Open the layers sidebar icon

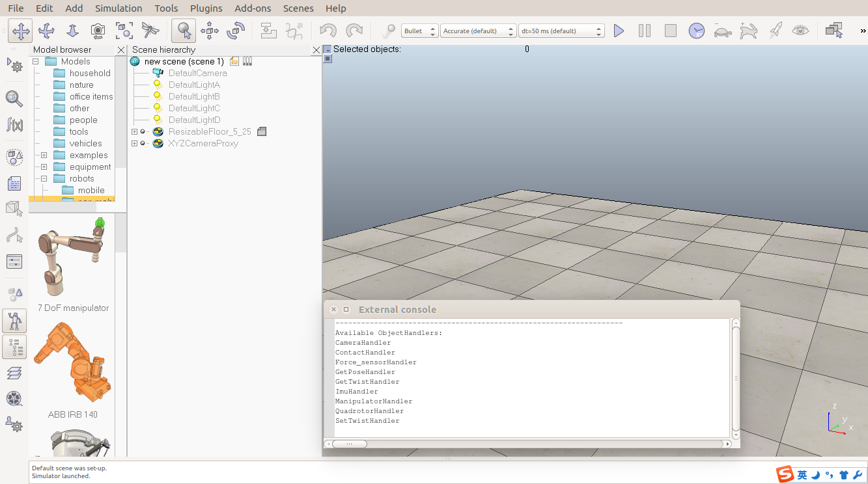(14, 373)
